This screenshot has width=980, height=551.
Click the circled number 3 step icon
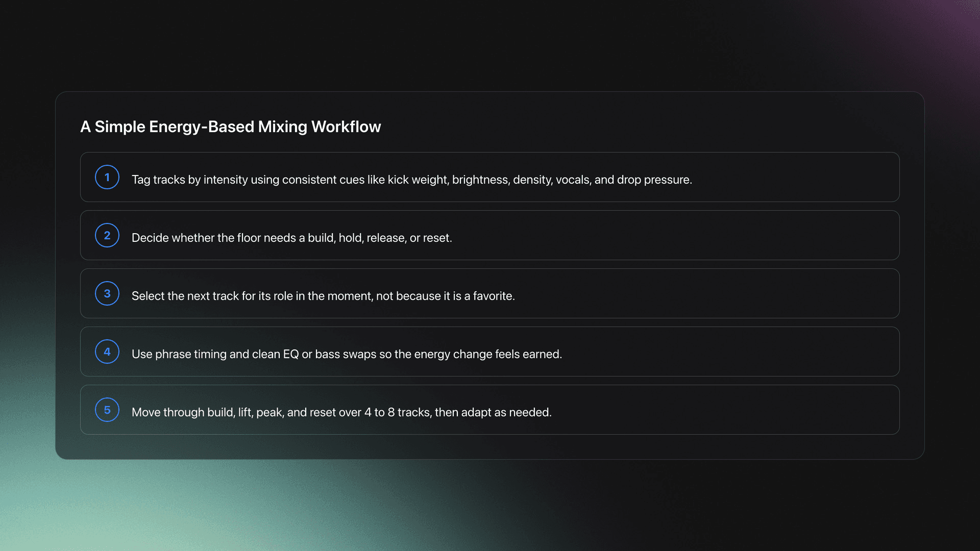pos(107,293)
